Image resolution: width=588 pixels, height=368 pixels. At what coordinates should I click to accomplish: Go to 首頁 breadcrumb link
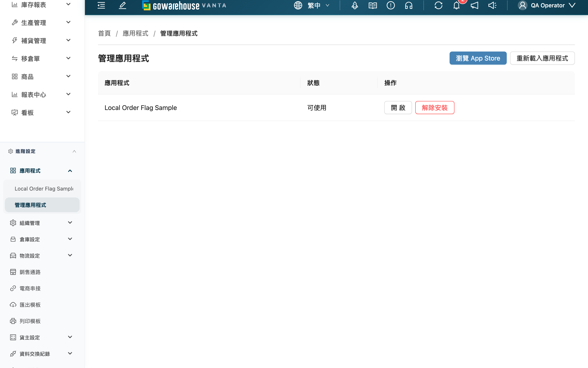(105, 33)
